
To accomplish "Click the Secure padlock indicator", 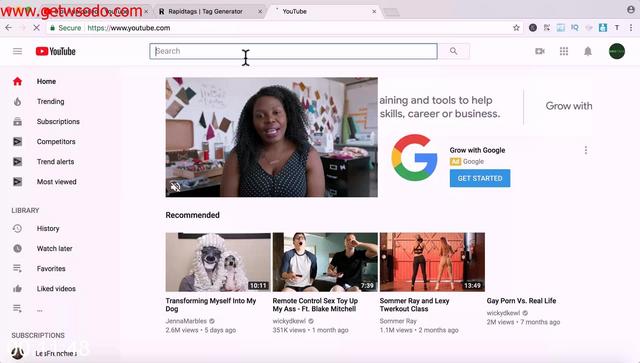I will pos(52,28).
